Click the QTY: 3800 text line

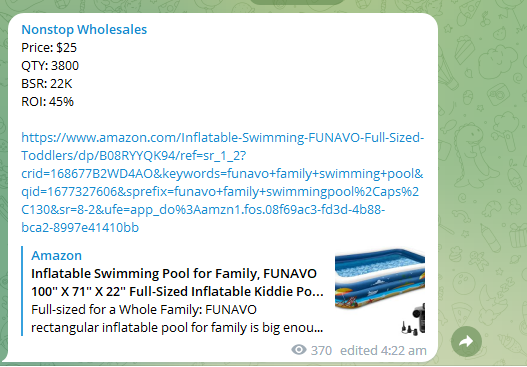click(x=50, y=66)
